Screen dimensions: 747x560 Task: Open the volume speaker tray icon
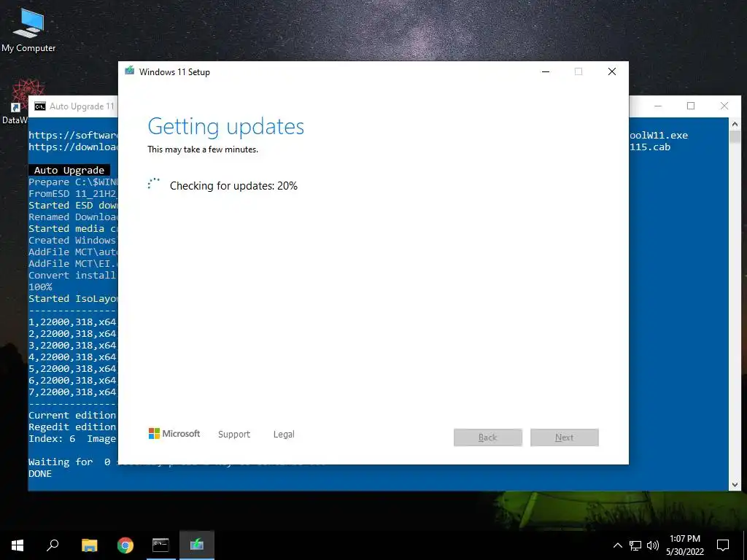(653, 545)
